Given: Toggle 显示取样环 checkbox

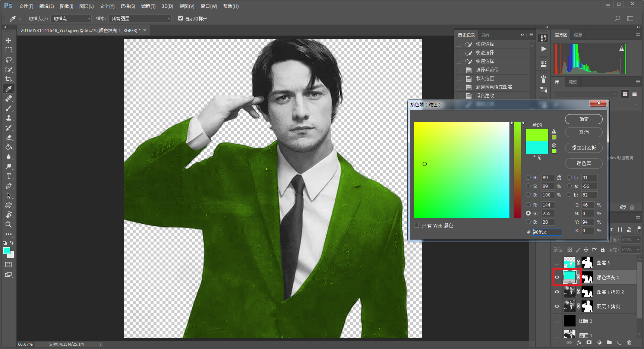Looking at the screenshot, I should coord(180,18).
